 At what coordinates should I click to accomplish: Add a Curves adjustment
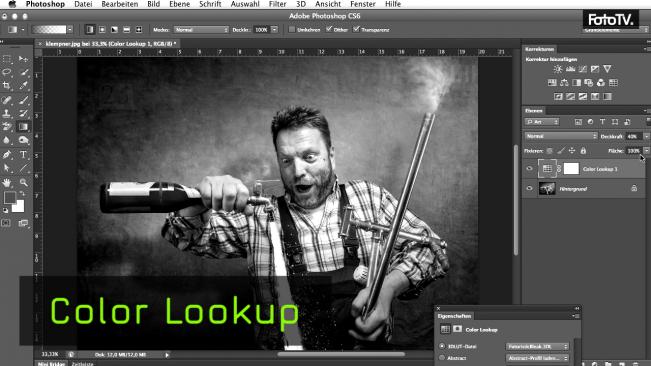(x=583, y=69)
